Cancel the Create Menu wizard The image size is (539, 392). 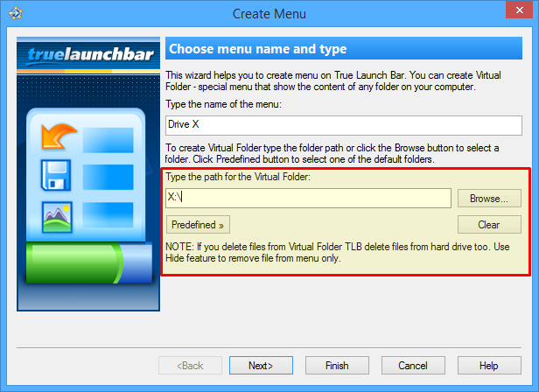click(x=413, y=365)
